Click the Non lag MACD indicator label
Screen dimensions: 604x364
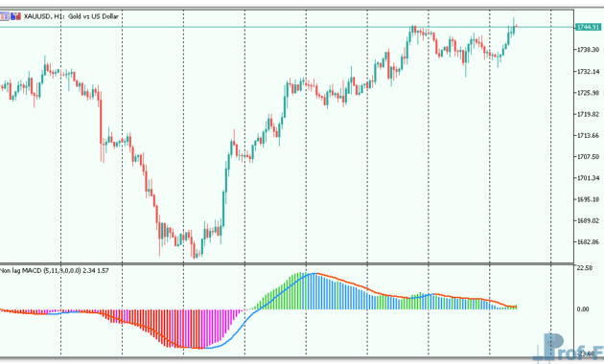click(x=55, y=271)
